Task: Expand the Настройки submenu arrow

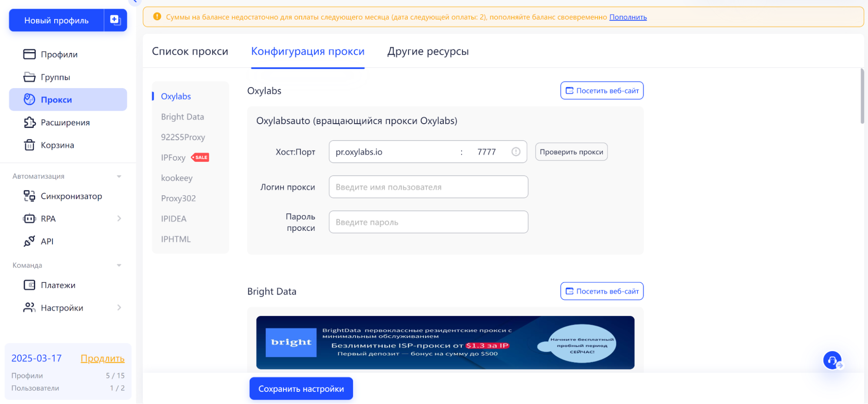Action: tap(119, 308)
